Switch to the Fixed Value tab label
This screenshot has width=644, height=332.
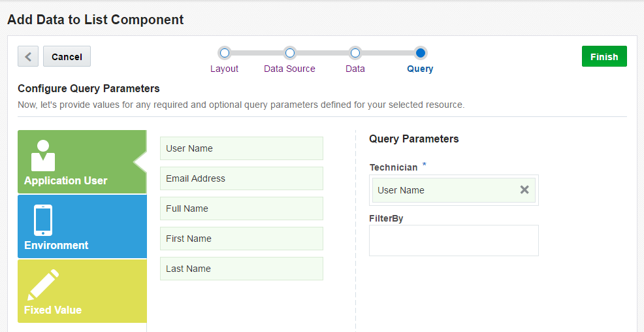tap(53, 310)
